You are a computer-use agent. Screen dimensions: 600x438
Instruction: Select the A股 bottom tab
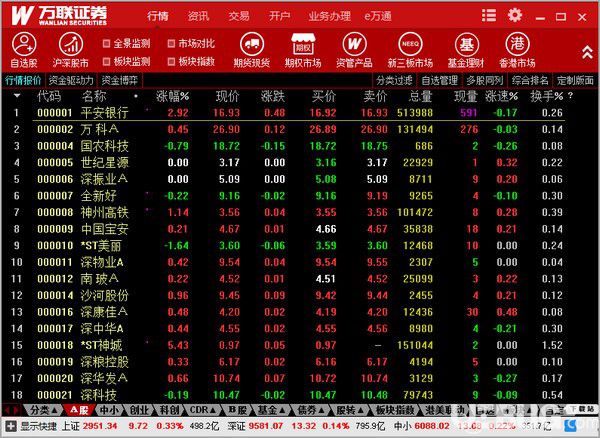click(x=79, y=410)
